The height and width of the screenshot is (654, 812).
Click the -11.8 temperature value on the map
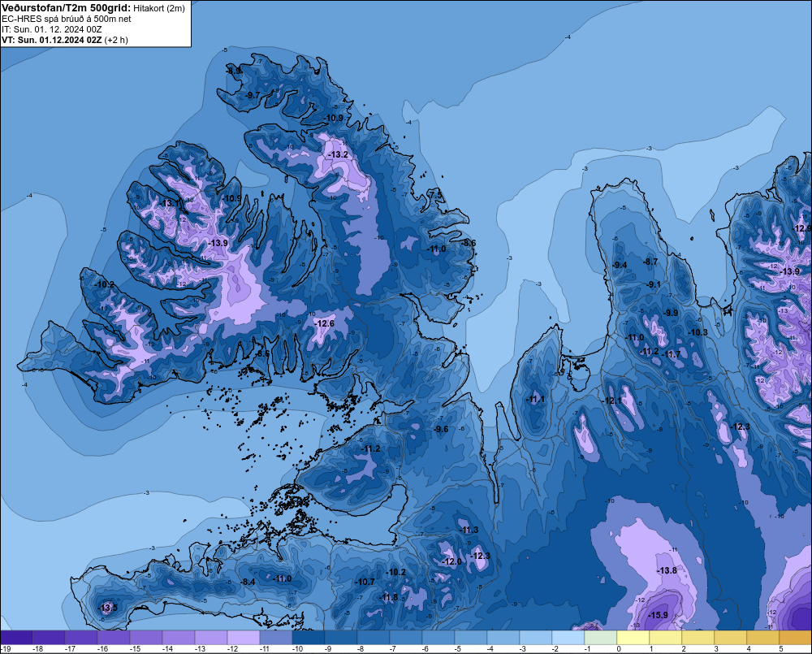[389, 597]
